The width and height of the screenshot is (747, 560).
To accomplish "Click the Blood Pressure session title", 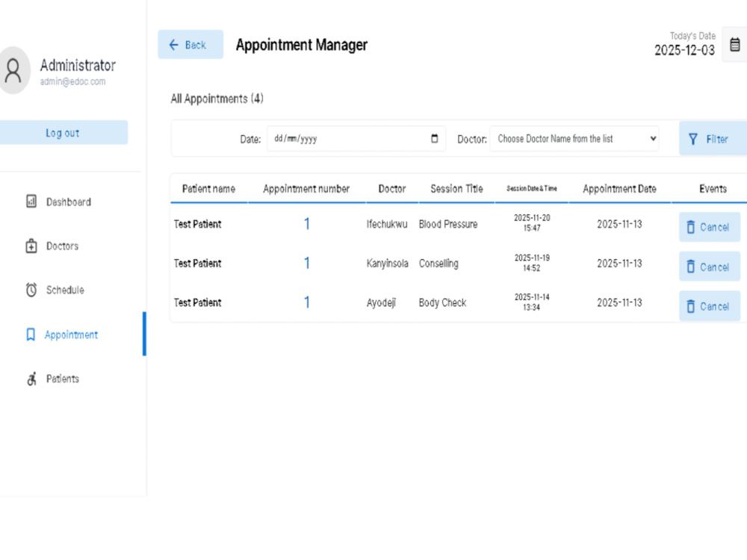I will point(447,224).
